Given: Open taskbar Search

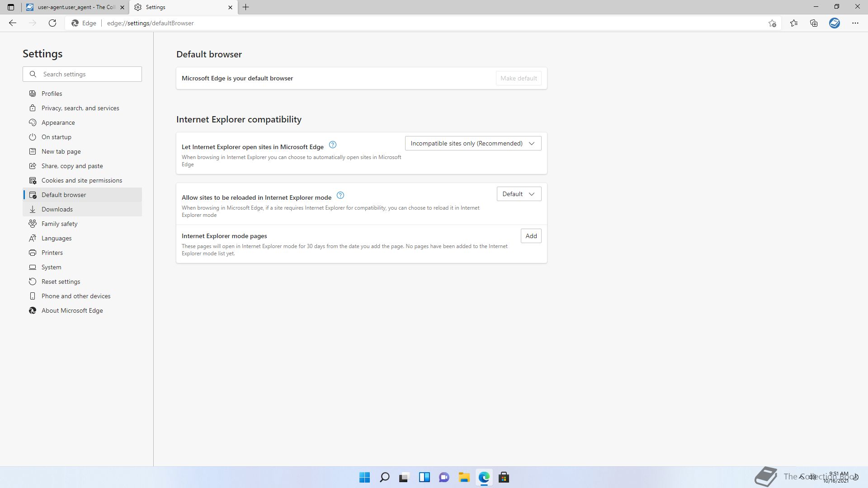Looking at the screenshot, I should [x=384, y=478].
